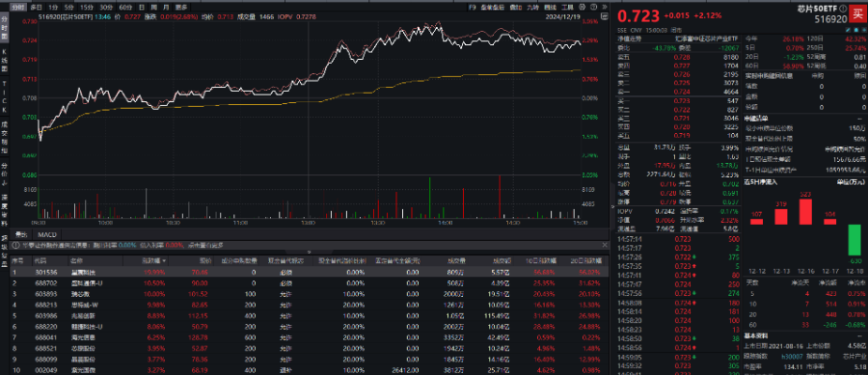This screenshot has width=868, height=375.
Task: Click the red 买 buy button
Action: tap(857, 13)
